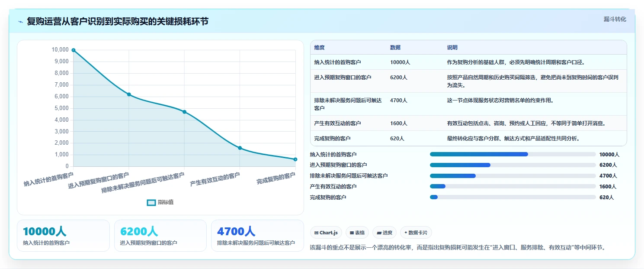Click the 表格 tag
This screenshot has width=644, height=269.
(x=357, y=233)
